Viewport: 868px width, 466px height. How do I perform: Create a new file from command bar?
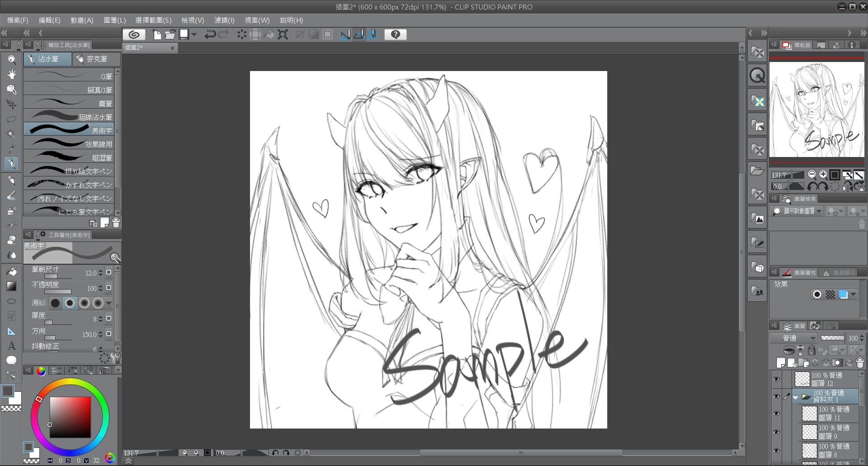[x=157, y=34]
